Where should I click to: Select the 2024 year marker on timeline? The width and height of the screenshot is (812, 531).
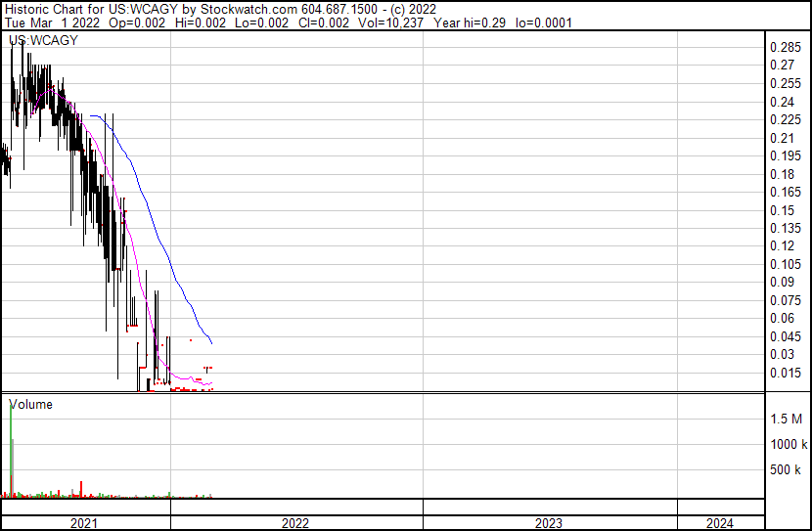[x=720, y=523]
